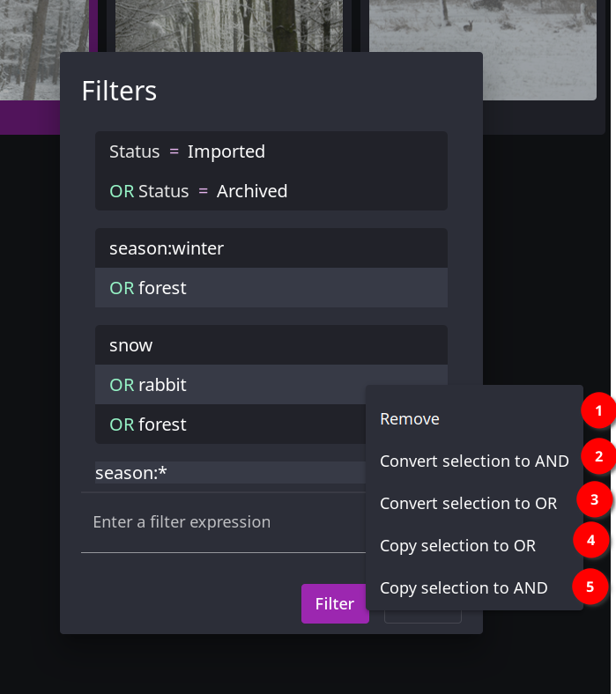Select the OR rabbit filter row
This screenshot has height=694, width=616.
[271, 385]
